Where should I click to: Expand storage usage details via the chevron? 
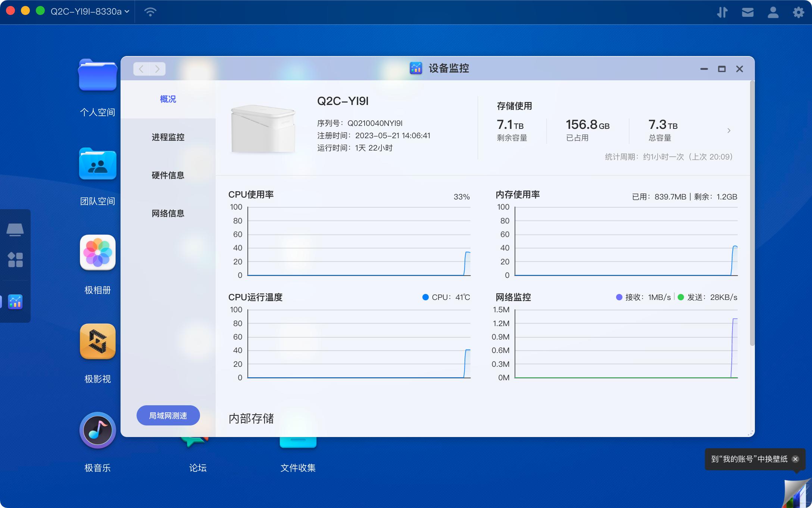pos(729,130)
